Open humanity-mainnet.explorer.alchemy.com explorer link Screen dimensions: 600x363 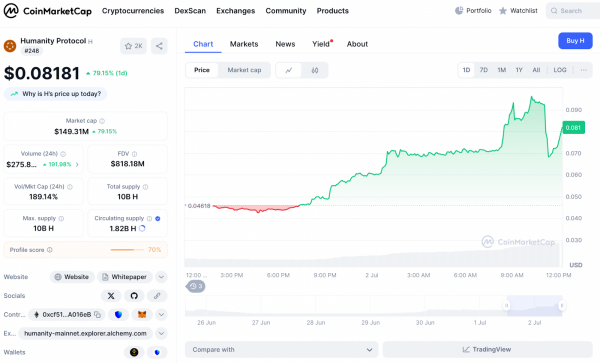point(85,334)
